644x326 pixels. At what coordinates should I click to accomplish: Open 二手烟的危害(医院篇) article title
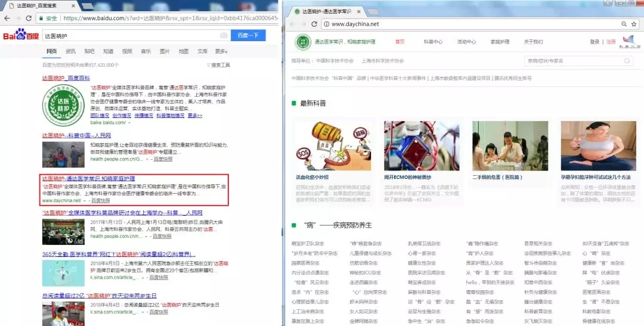pyautogui.click(x=497, y=178)
